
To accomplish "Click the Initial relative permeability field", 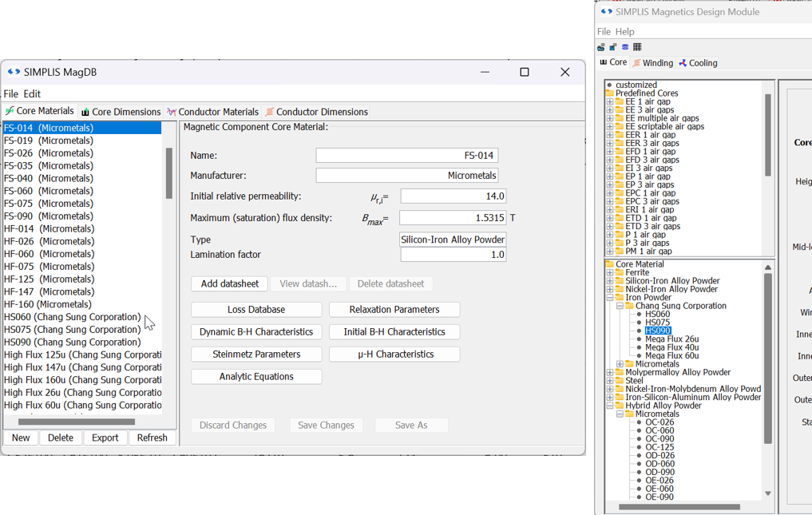I will tap(453, 196).
